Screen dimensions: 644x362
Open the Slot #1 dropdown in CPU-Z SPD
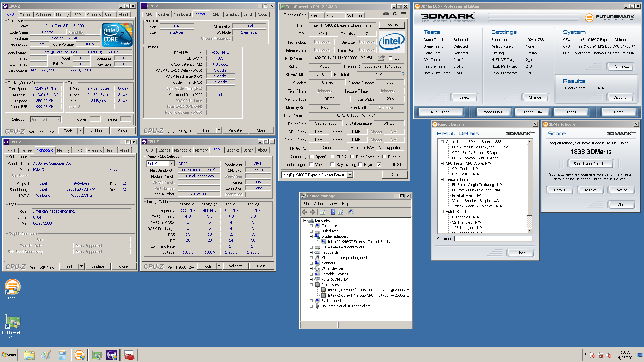(172, 164)
